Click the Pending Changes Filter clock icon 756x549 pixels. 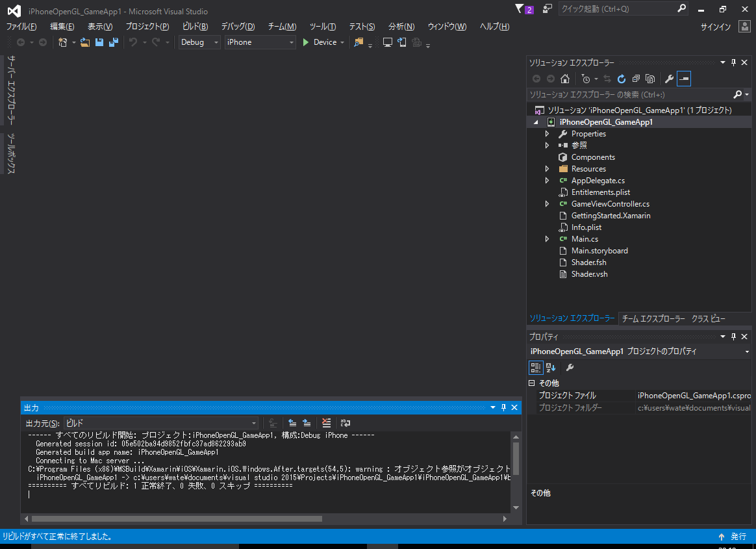pos(586,79)
